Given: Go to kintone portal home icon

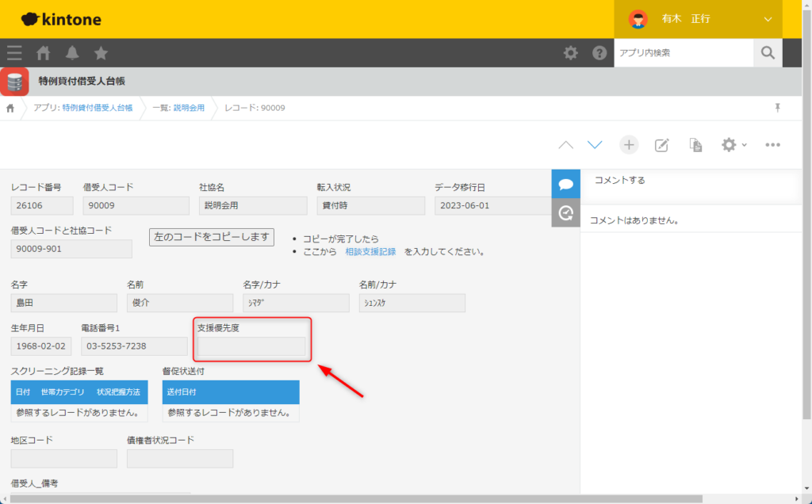Looking at the screenshot, I should pyautogui.click(x=44, y=53).
